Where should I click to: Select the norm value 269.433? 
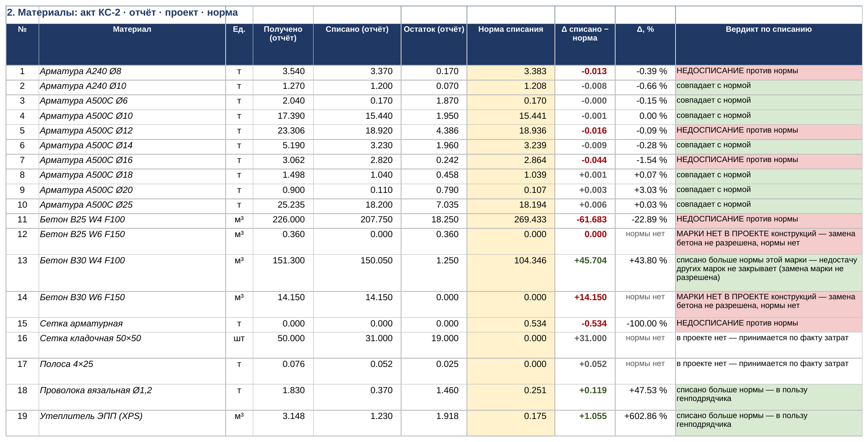(x=511, y=221)
